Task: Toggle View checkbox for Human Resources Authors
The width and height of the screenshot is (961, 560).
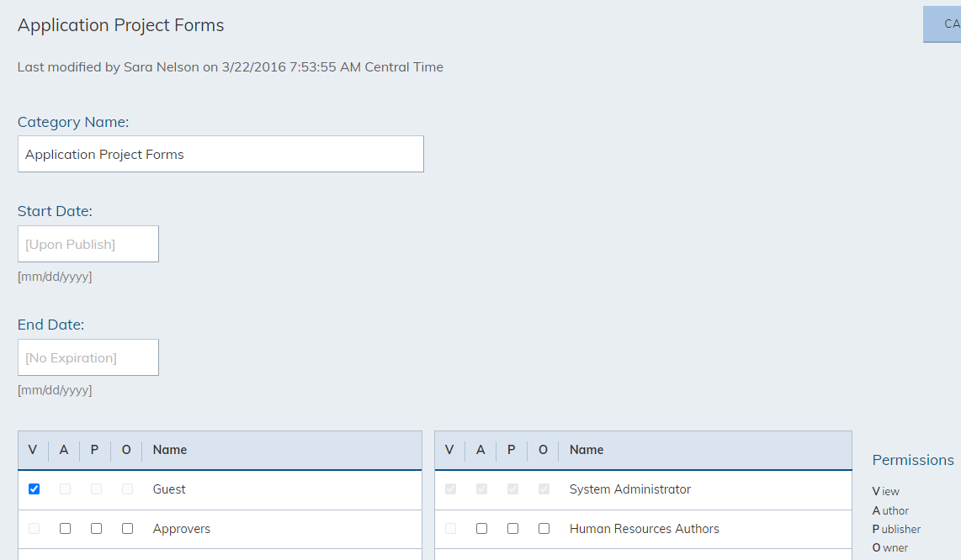Action: [451, 528]
